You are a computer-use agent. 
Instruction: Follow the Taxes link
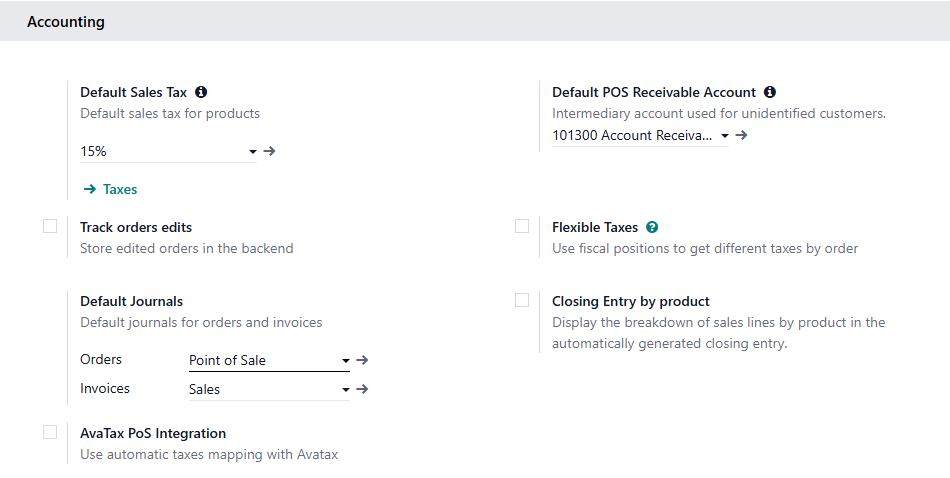(x=110, y=189)
